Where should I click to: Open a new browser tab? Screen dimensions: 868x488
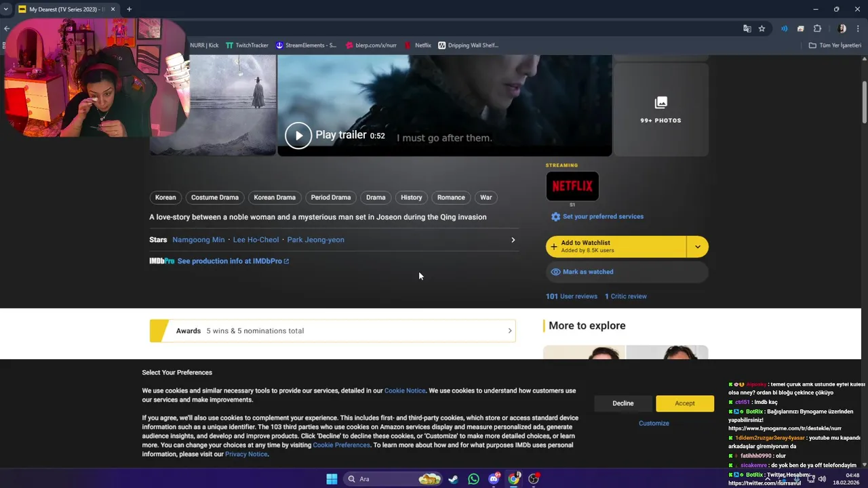pyautogui.click(x=129, y=9)
